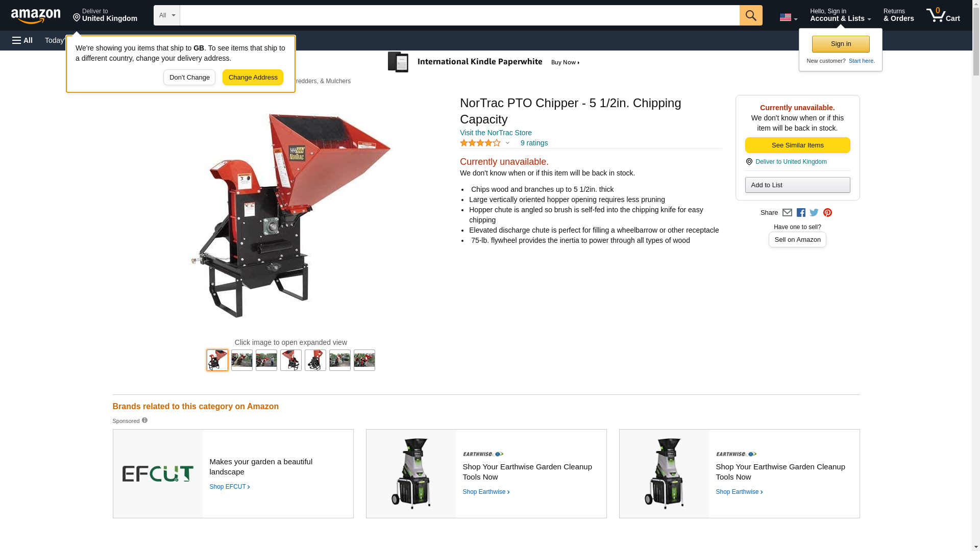Open the shopping cart icon
Screen dimensions: 980x551
(943, 15)
